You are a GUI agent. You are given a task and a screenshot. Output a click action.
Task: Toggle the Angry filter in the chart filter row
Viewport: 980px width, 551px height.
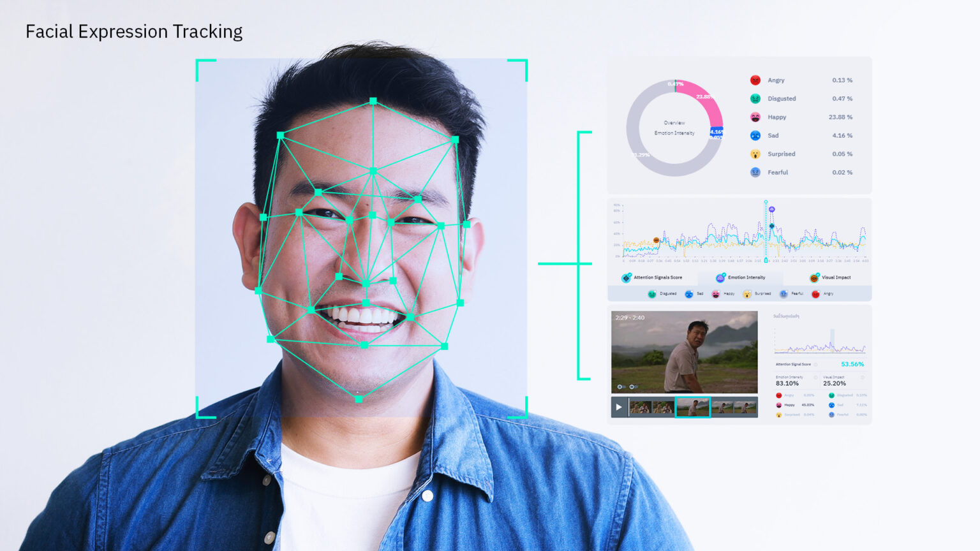(815, 293)
